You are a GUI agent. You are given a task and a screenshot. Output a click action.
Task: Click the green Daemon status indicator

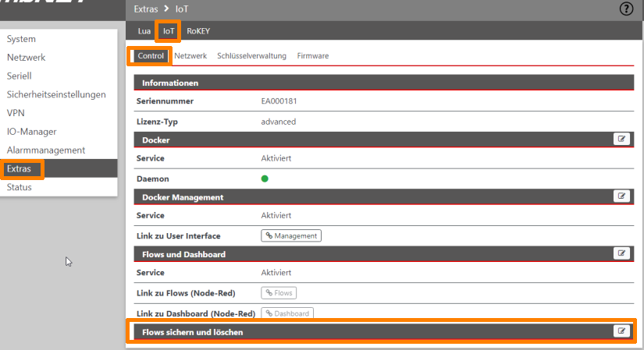point(265,179)
